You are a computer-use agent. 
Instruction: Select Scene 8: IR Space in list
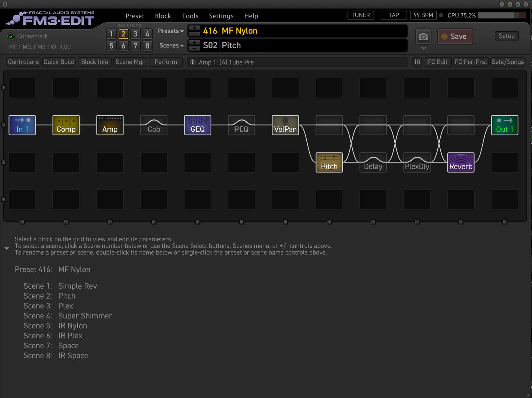coord(56,356)
